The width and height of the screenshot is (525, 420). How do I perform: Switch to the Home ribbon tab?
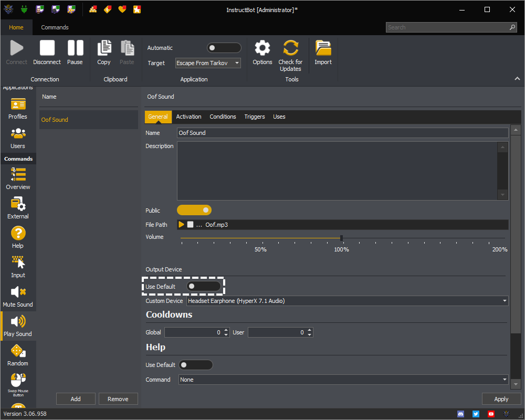tap(16, 27)
